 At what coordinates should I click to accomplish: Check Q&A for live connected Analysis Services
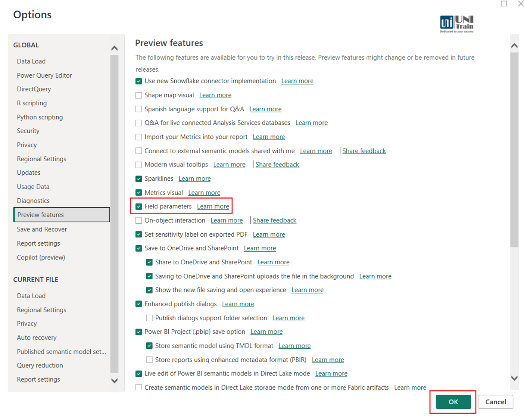pyautogui.click(x=138, y=123)
